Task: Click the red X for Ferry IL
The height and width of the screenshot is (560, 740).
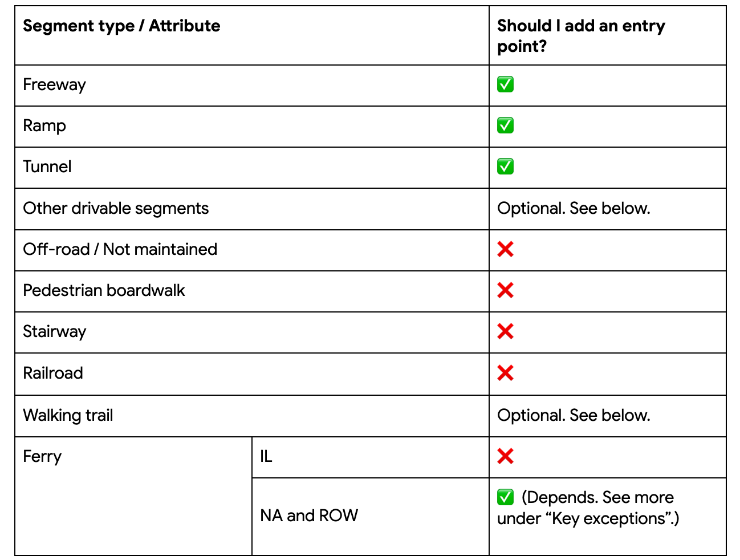Action: (505, 456)
